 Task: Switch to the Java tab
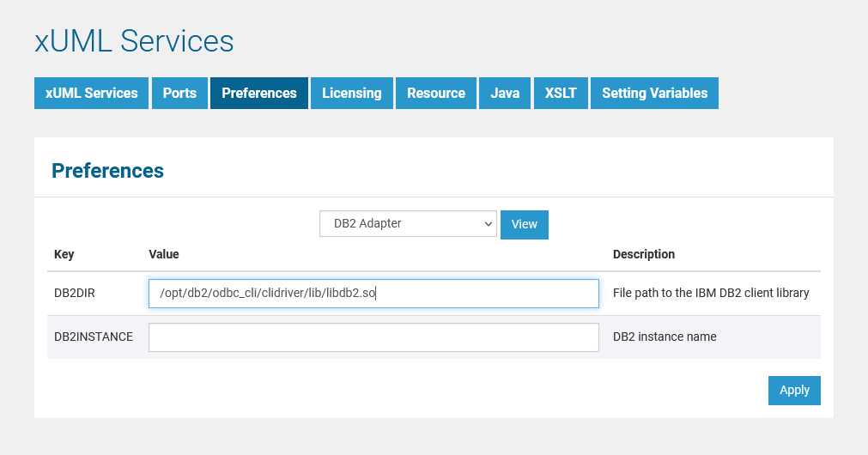coord(505,94)
